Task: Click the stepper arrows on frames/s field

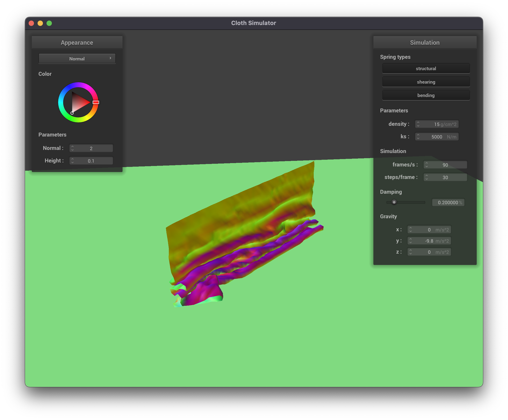Action: [x=426, y=165]
